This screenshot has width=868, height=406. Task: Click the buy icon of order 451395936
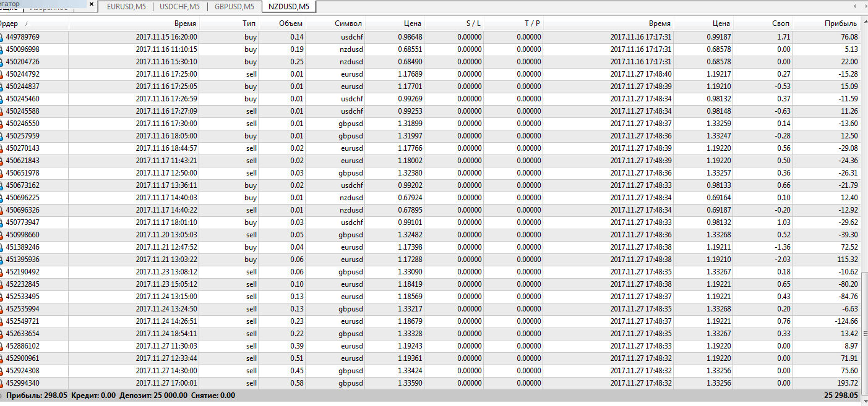click(2, 260)
